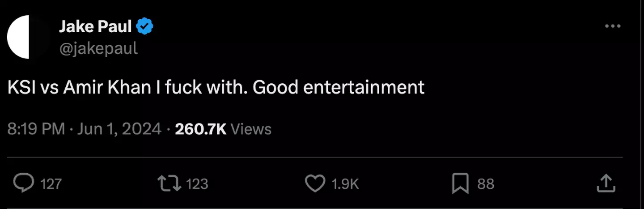
Task: Click the word Views beside the count
Action: coord(251,129)
